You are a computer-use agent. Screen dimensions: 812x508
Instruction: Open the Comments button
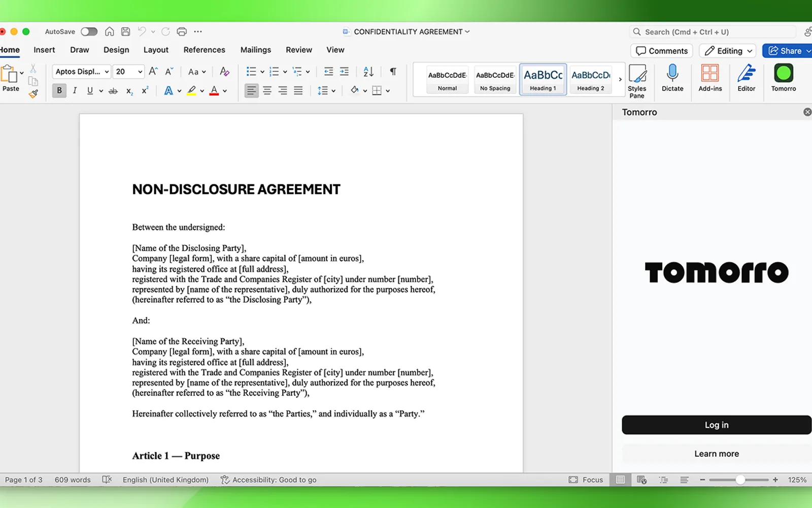tap(662, 51)
